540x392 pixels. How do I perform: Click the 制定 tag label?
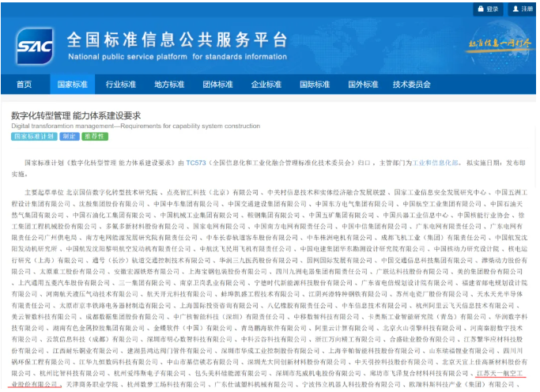pyautogui.click(x=70, y=137)
